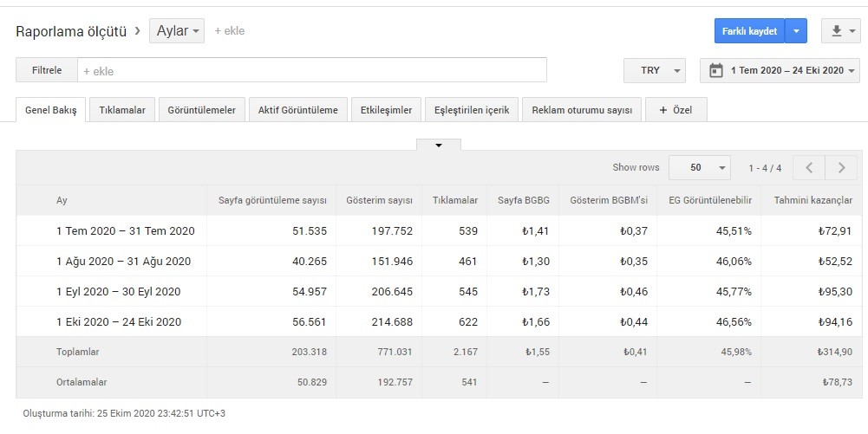
Task: Click impressions value 214.688
Action: tap(392, 321)
